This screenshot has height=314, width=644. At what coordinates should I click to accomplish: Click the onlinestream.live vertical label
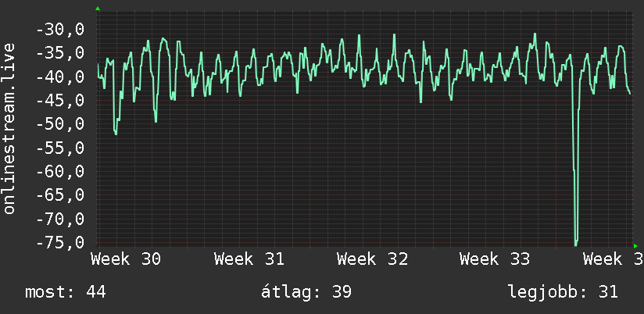point(9,128)
